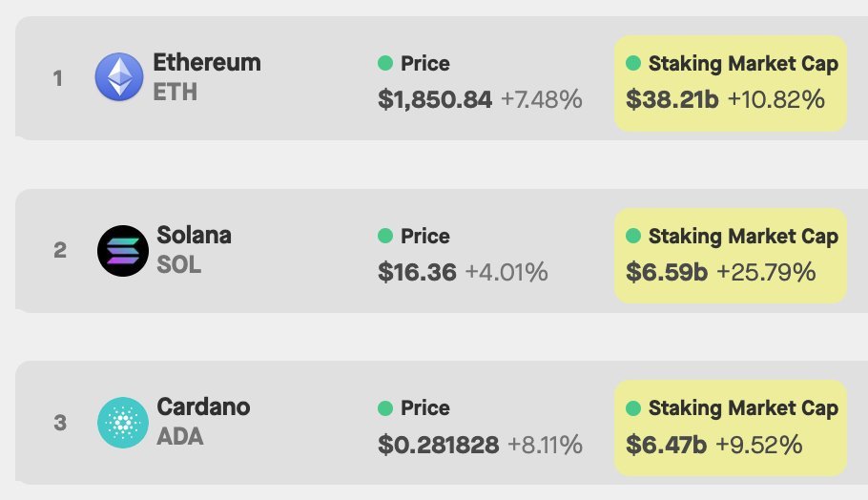Click green dot beside Cardano Price label
Screen dimensions: 868x500
385,408
